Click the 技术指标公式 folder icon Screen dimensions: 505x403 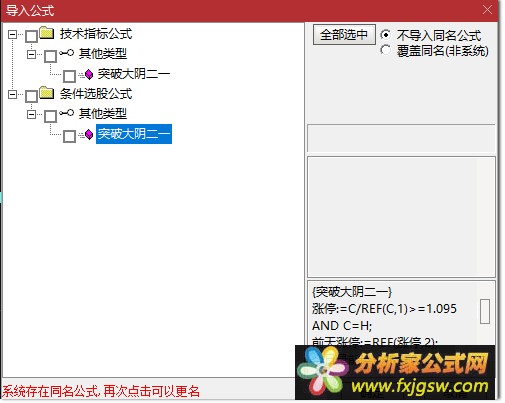click(x=47, y=33)
